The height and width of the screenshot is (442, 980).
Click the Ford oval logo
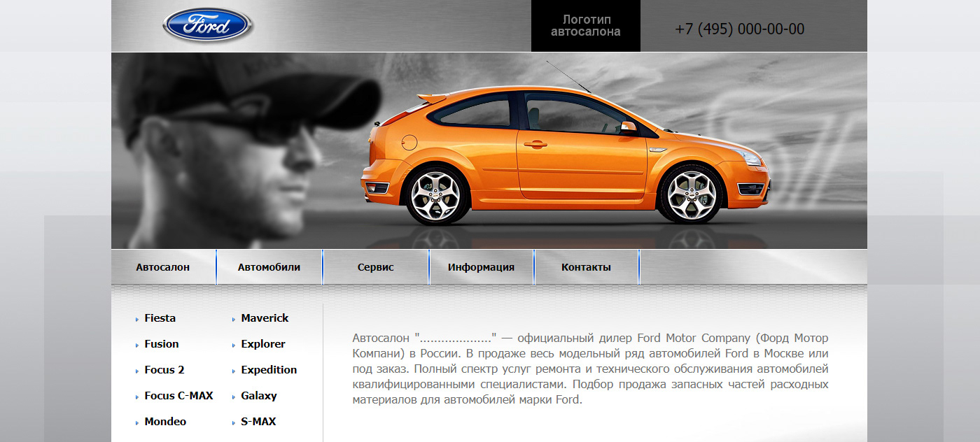click(x=207, y=27)
